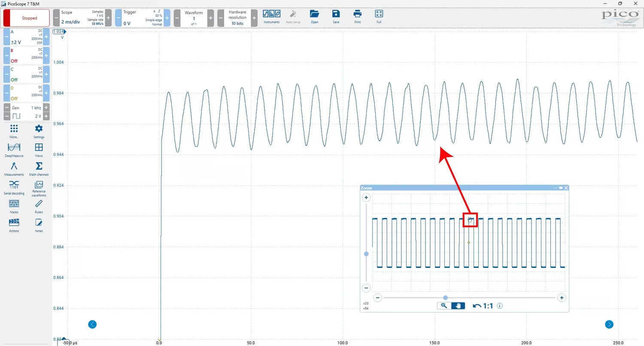Open the DeepMeasure tool

coord(14,149)
